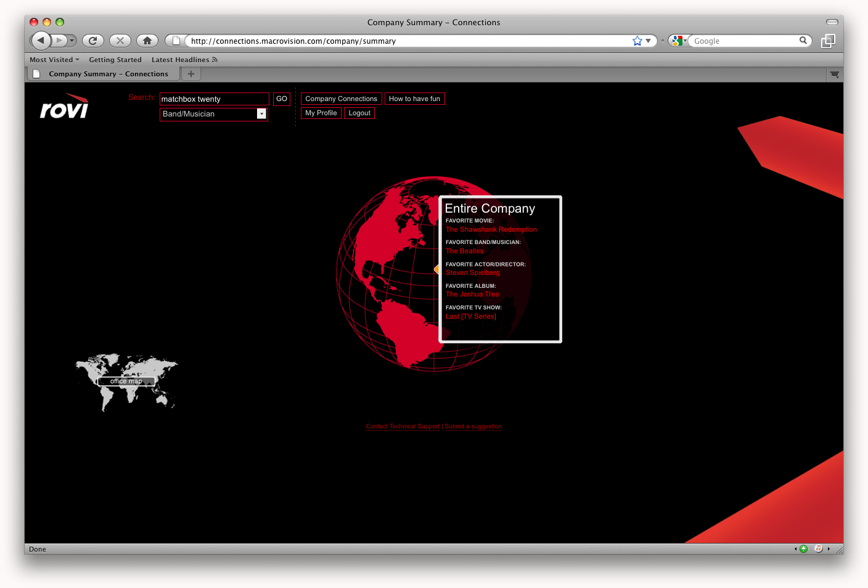Reload the current page
868x588 pixels.
[x=93, y=41]
